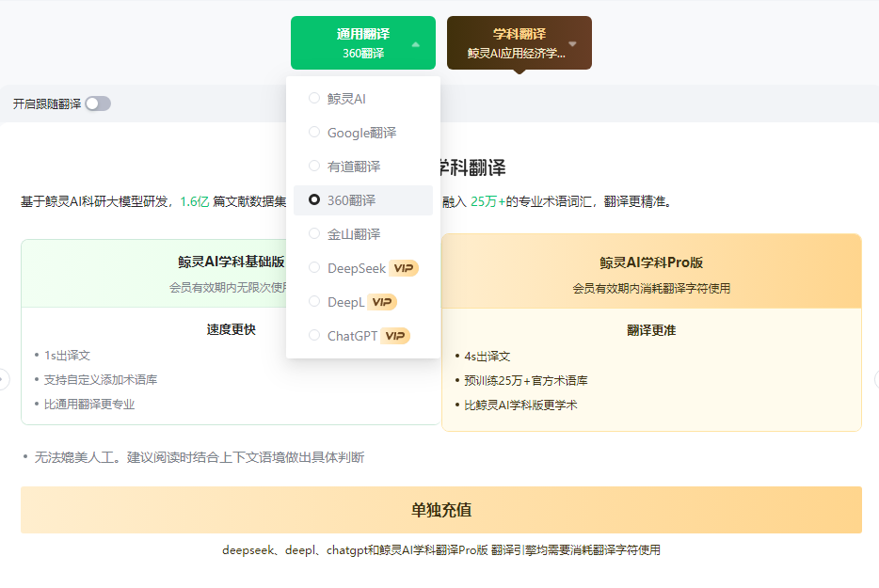Click the right carousel arrow at screen edge
Screen dimensions: 879x588
[x=876, y=379]
